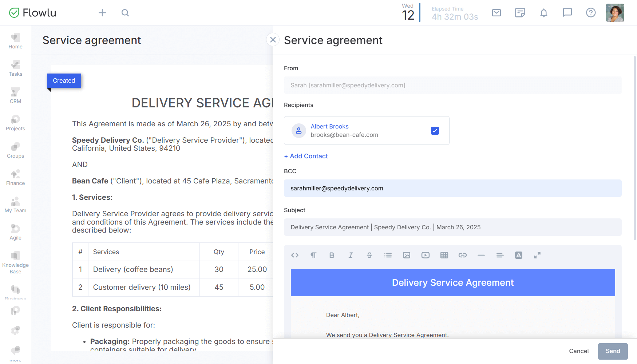The height and width of the screenshot is (364, 637).
Task: Click the Flowlu logo
Action: click(x=32, y=13)
